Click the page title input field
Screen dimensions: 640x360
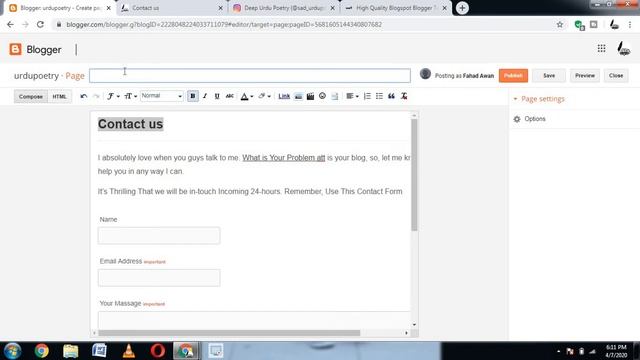pos(250,76)
